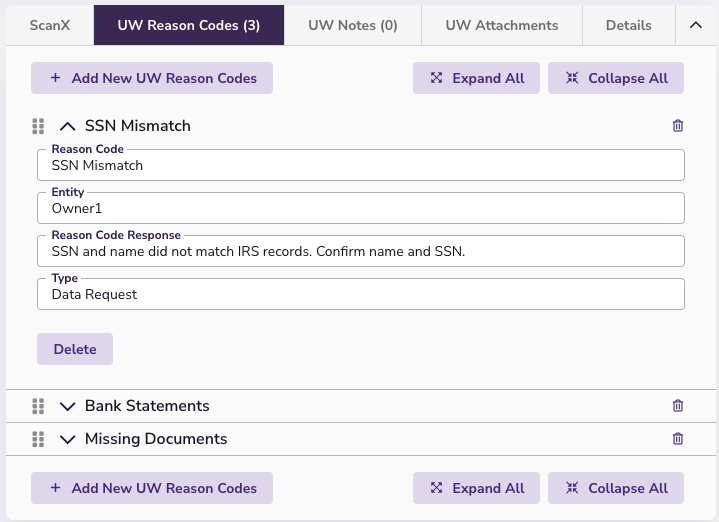Click top Add New UW Reason Codes button
Image resolution: width=719 pixels, height=522 pixels.
tap(152, 78)
